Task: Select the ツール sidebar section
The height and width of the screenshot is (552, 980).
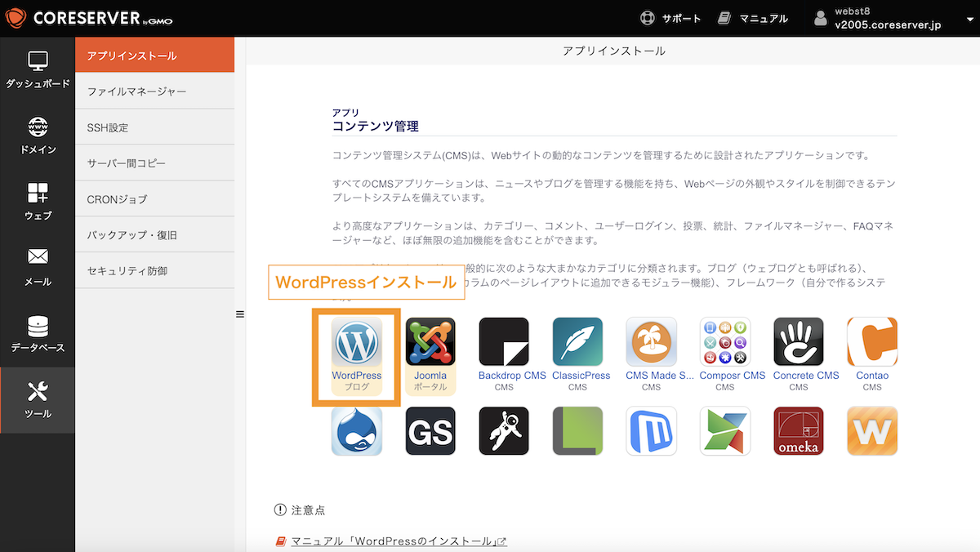Action: coord(38,400)
